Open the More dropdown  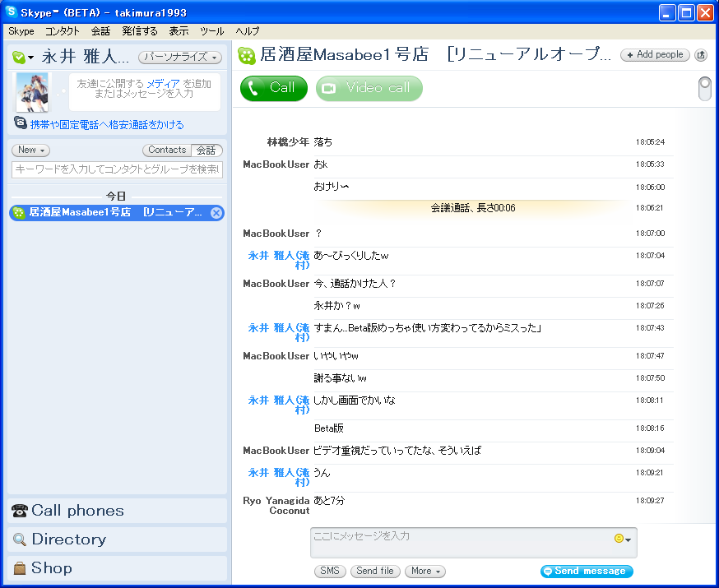[x=425, y=571]
